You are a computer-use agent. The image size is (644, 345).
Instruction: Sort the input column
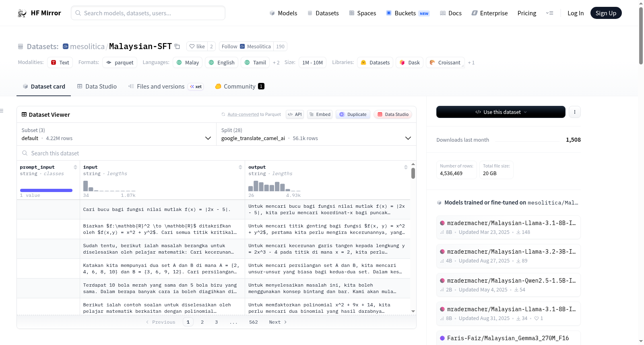pyautogui.click(x=240, y=167)
